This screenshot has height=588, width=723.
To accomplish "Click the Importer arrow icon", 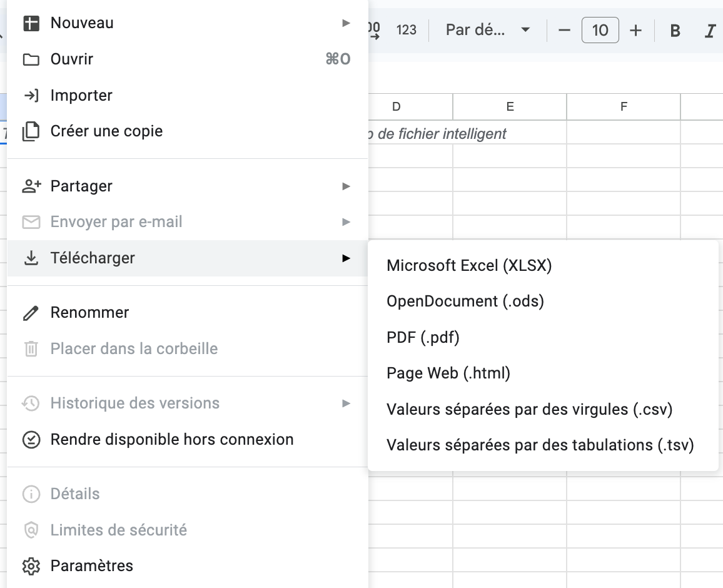I will click(30, 95).
